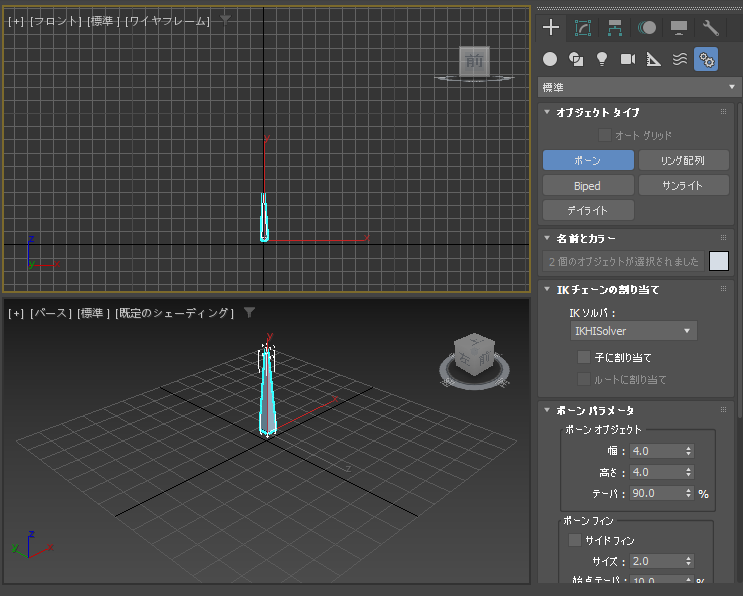Select the Cameras category icon
The image size is (743, 596).
coord(628,59)
